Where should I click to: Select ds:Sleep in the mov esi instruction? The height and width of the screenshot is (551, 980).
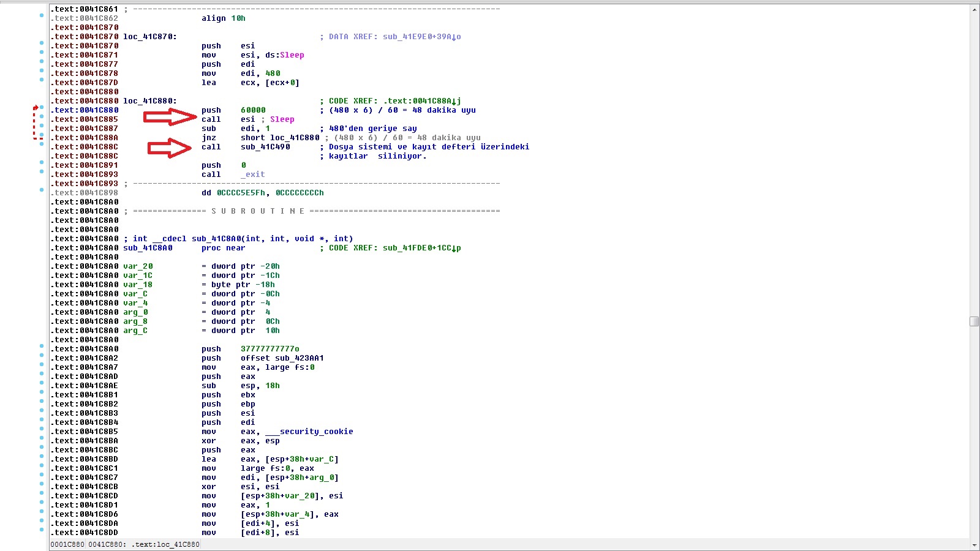pyautogui.click(x=285, y=55)
